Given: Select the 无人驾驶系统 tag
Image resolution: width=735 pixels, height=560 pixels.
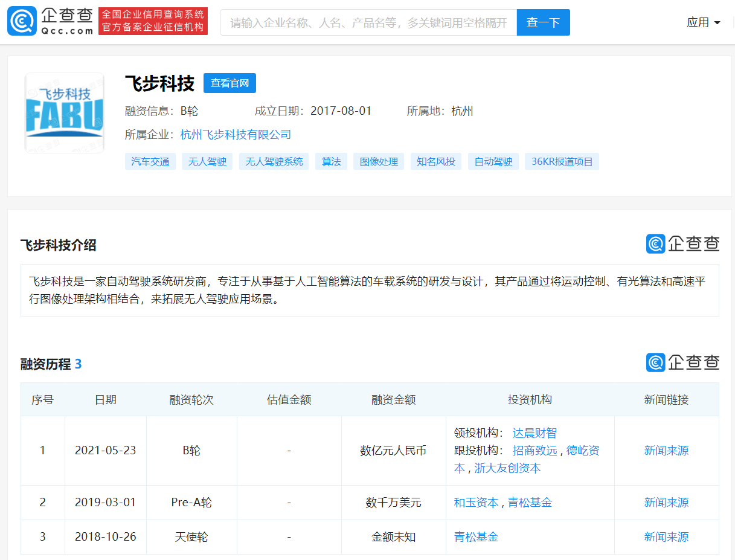Looking at the screenshot, I should [x=274, y=161].
